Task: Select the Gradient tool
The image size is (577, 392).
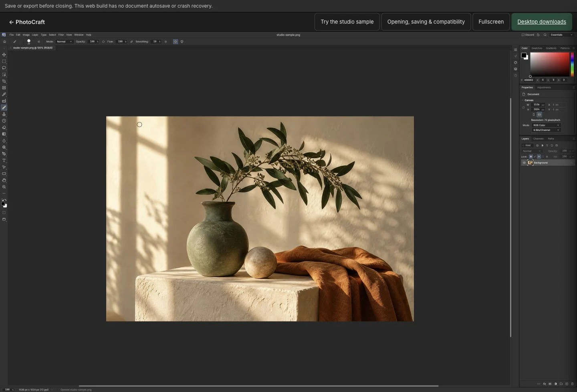Action: (4, 134)
